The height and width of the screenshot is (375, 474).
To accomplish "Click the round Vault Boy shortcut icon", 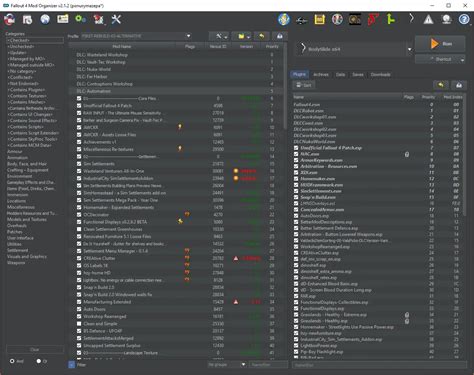I will pyautogui.click(x=337, y=19).
